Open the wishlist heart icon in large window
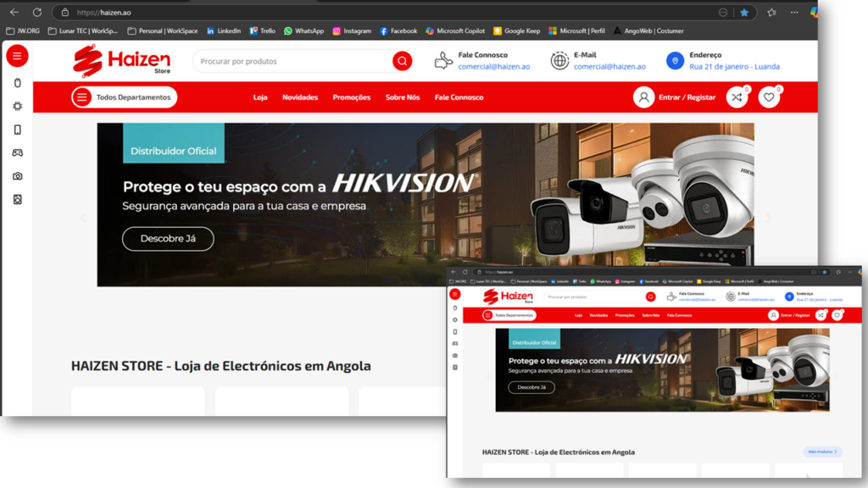 (x=769, y=97)
